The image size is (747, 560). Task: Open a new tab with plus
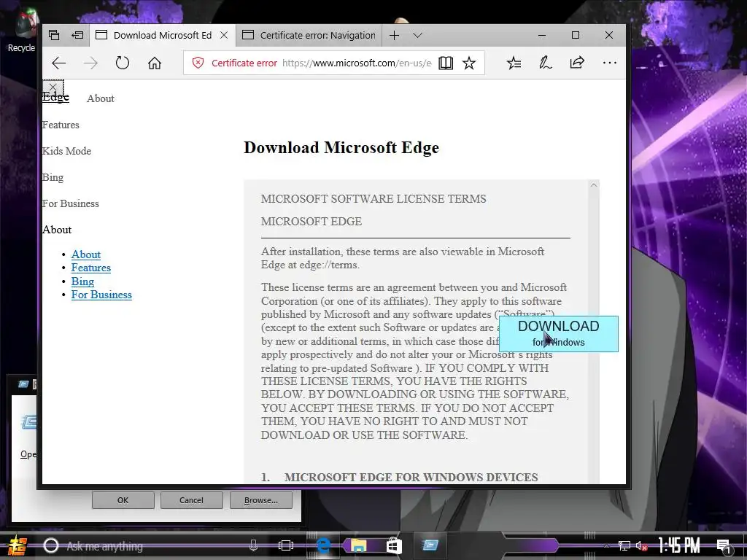pos(394,35)
